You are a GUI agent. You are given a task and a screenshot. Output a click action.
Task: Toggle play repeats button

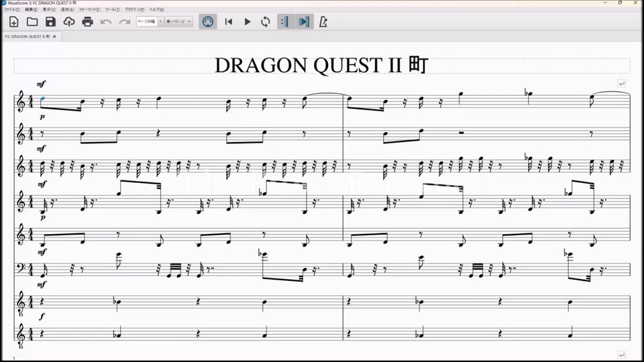click(285, 21)
